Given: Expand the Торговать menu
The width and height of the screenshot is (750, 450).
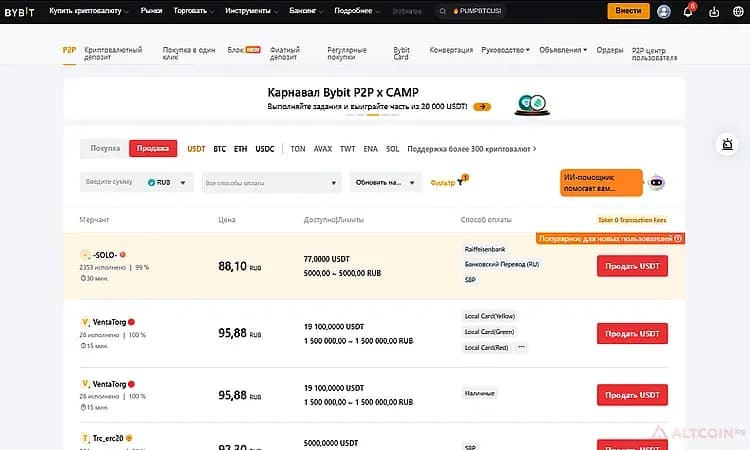Looking at the screenshot, I should click(194, 11).
